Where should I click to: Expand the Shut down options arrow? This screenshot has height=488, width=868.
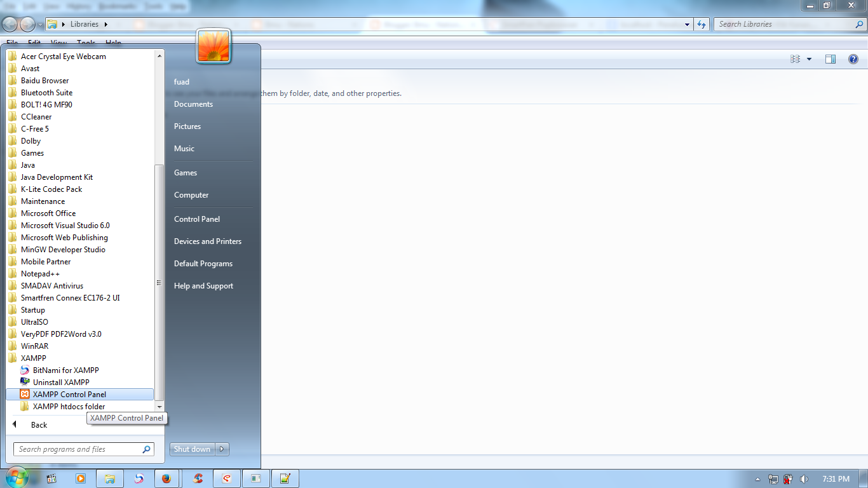click(x=222, y=449)
